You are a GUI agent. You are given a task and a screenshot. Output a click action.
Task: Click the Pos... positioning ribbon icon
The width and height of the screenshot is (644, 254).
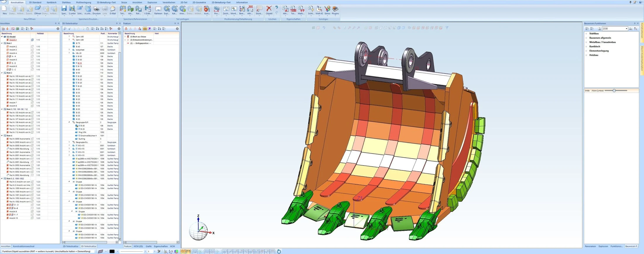coord(217,10)
